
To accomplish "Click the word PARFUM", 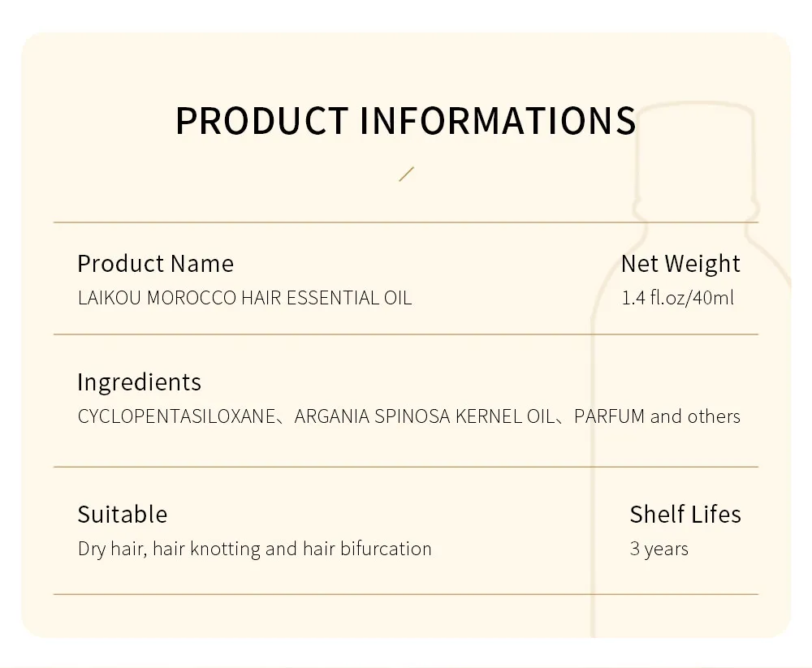I will tap(609, 417).
